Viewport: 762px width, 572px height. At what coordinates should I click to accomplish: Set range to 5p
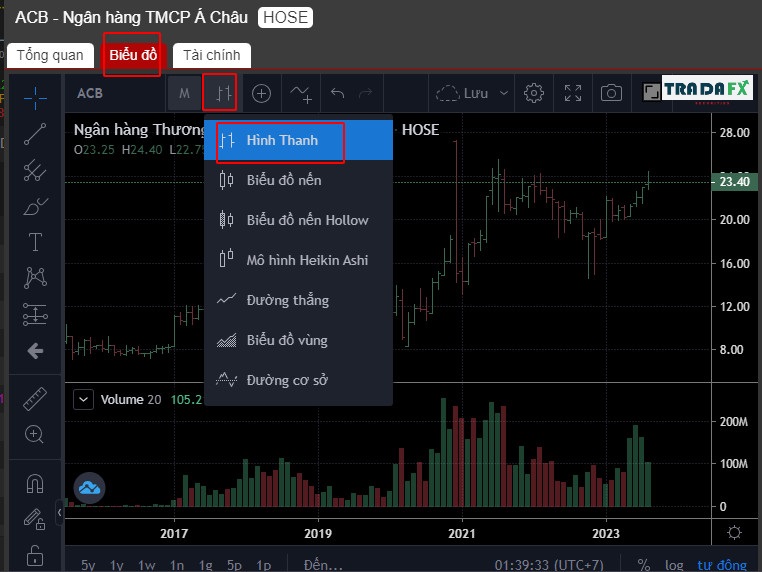(234, 565)
